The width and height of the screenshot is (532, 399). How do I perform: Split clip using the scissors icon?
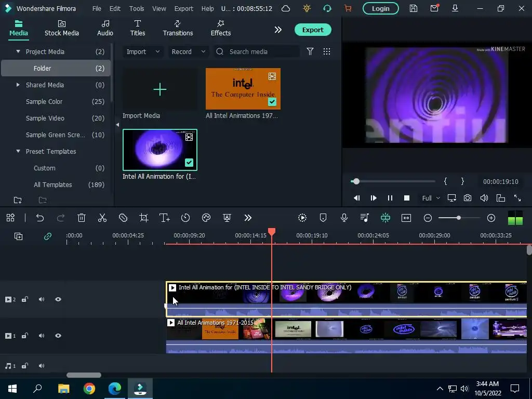pyautogui.click(x=102, y=218)
